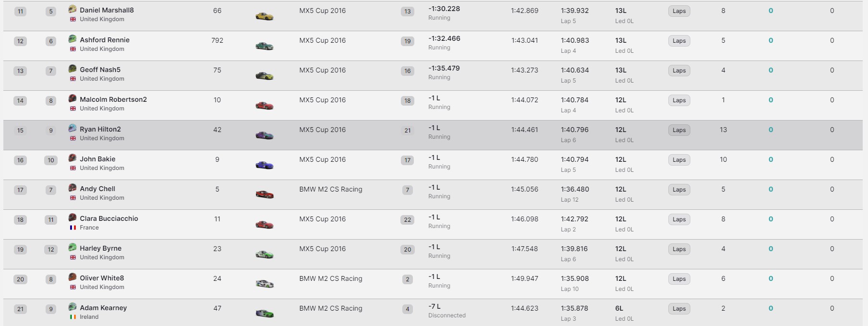Click Harley Byrne's green helmet icon
Viewport: 868px width, 326px height.
pyautogui.click(x=72, y=247)
